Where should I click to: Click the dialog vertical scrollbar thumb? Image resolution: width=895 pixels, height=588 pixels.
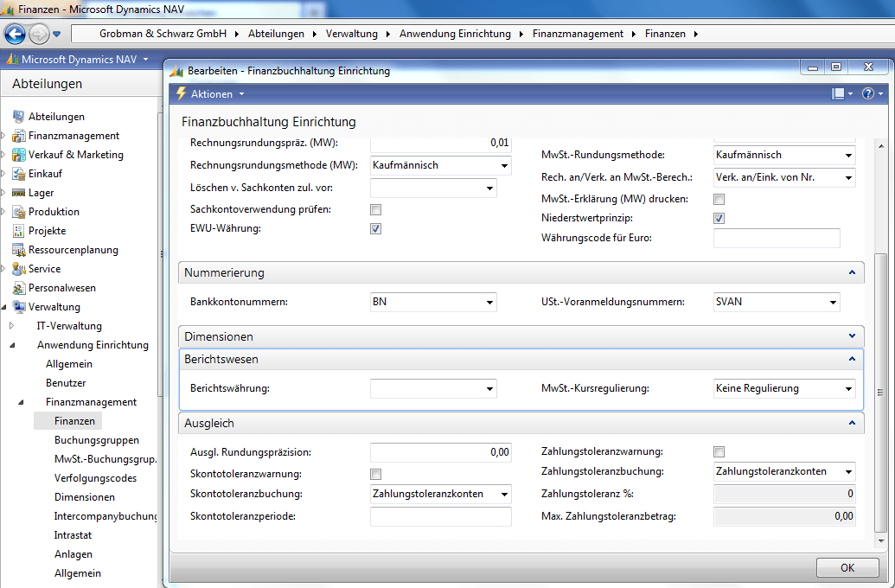[880, 393]
